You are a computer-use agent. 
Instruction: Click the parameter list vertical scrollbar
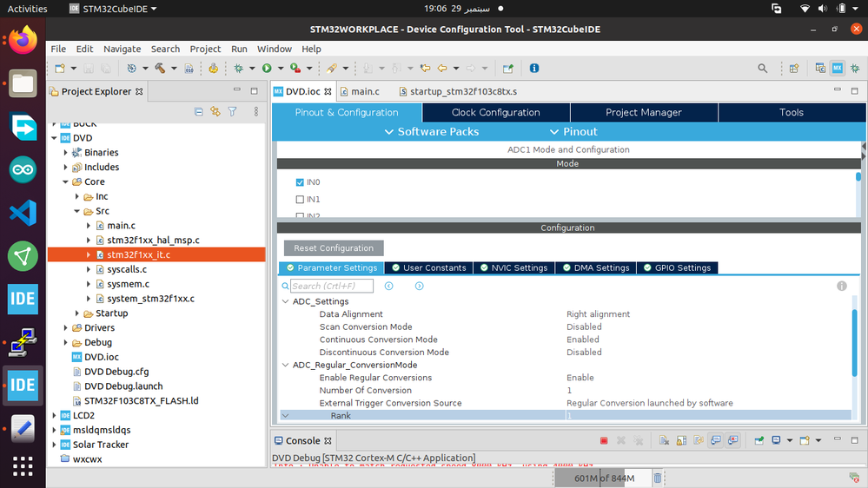coord(856,343)
